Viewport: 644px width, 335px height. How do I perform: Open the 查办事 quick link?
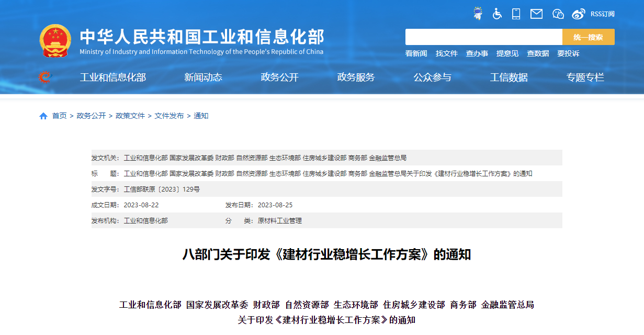(477, 53)
